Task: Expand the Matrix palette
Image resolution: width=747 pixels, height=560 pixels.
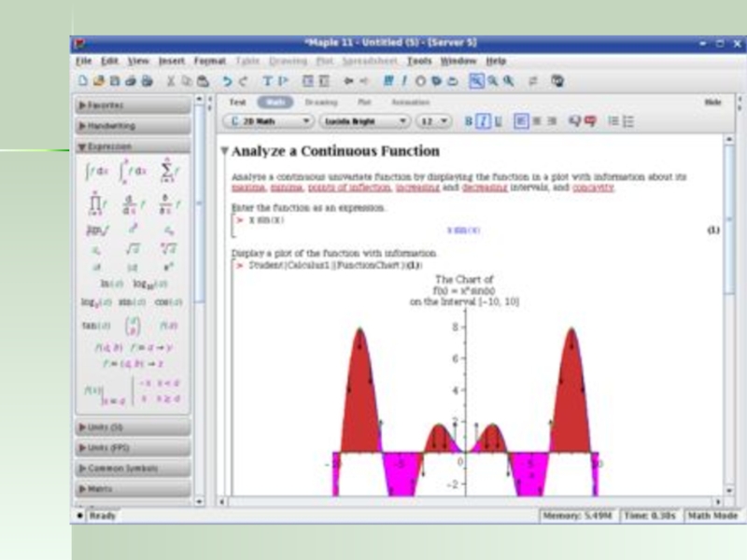Action: (133, 488)
